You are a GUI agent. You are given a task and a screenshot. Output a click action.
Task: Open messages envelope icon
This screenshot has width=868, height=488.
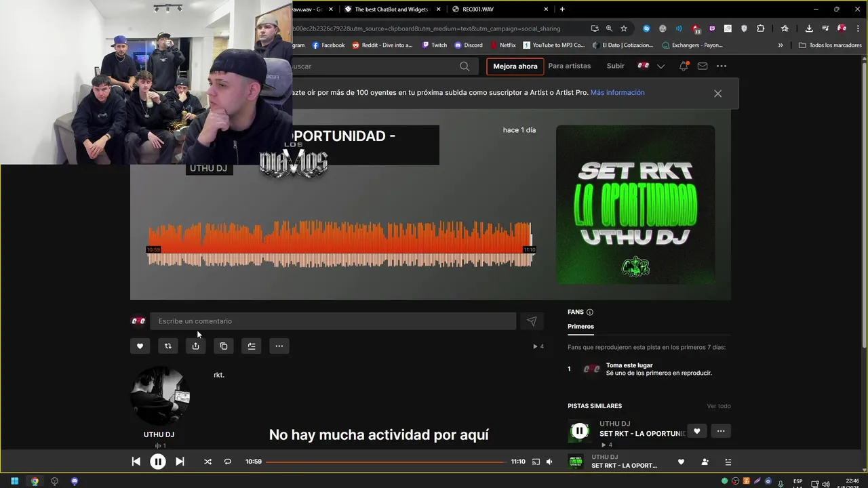(x=703, y=66)
